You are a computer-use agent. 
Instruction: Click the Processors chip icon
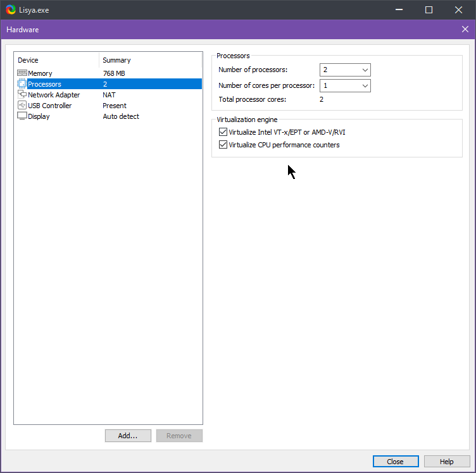coord(22,83)
